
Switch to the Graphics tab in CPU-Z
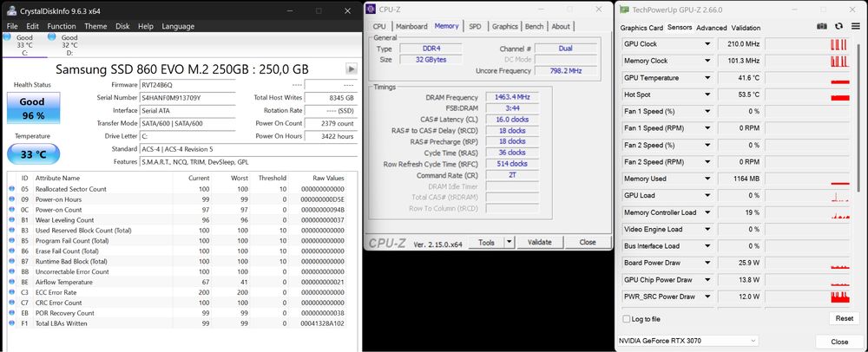click(505, 27)
